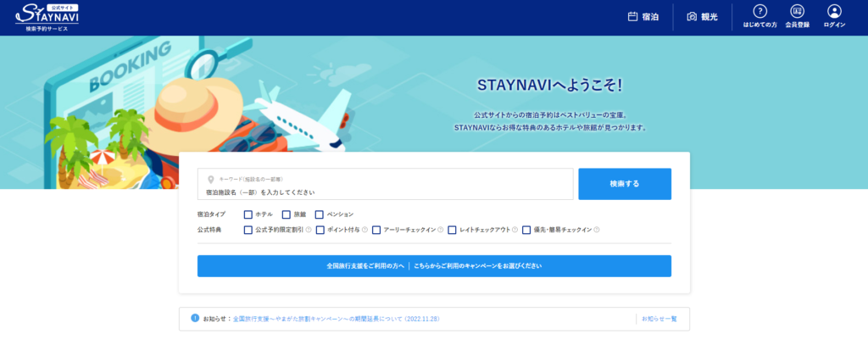Click the STAYNAVI logo
Screen dimensions: 868x356
point(47,17)
